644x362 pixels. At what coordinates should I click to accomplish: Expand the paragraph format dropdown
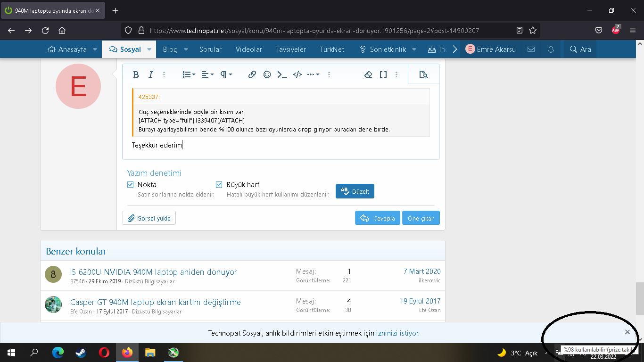coord(226,74)
